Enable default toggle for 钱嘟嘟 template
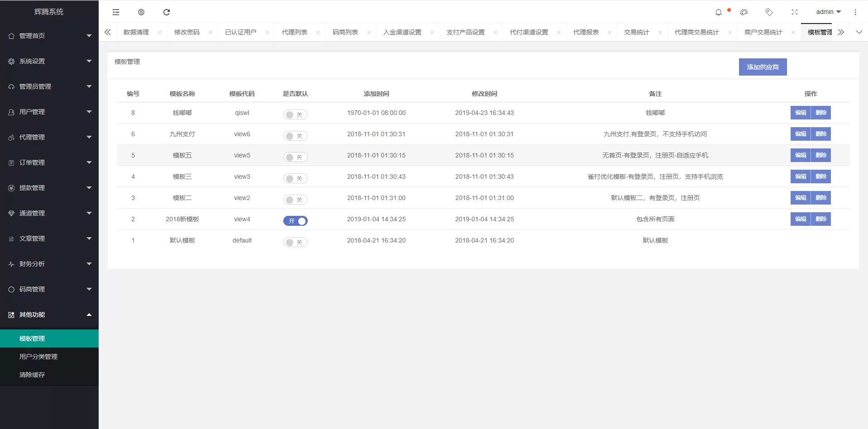 (295, 114)
